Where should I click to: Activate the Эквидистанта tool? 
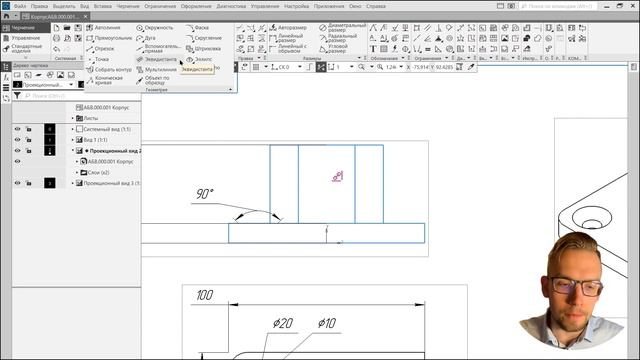tap(157, 59)
